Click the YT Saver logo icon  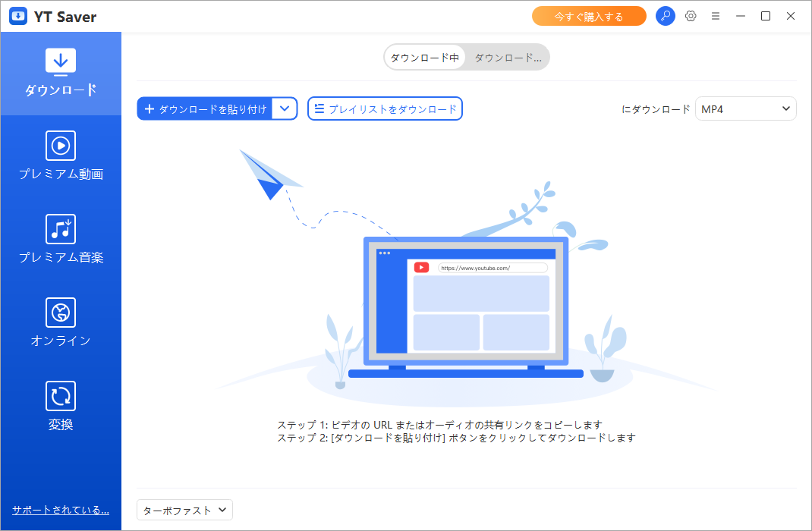click(18, 16)
